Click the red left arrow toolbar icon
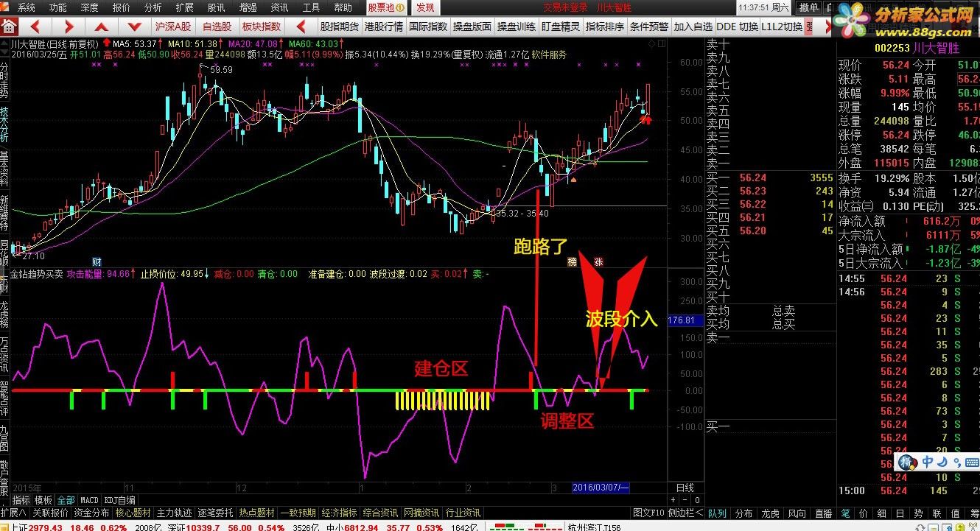This screenshot has height=531, width=980. 34,27
